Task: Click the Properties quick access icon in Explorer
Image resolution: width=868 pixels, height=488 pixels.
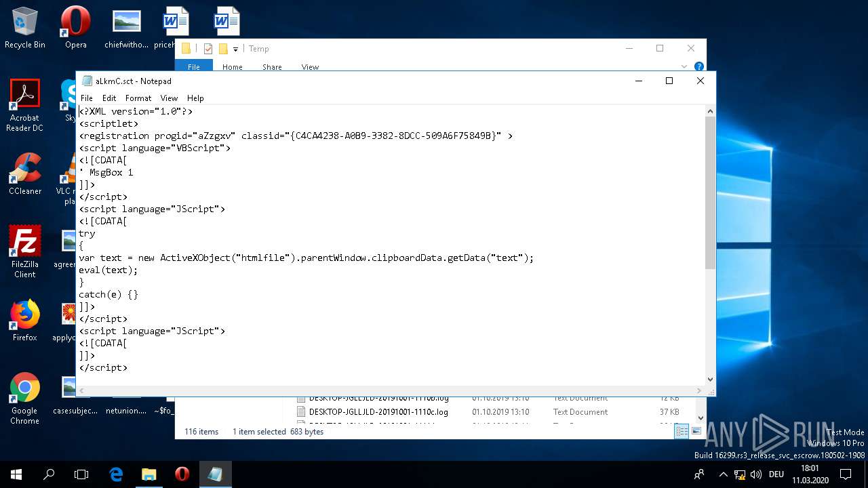Action: 208,49
